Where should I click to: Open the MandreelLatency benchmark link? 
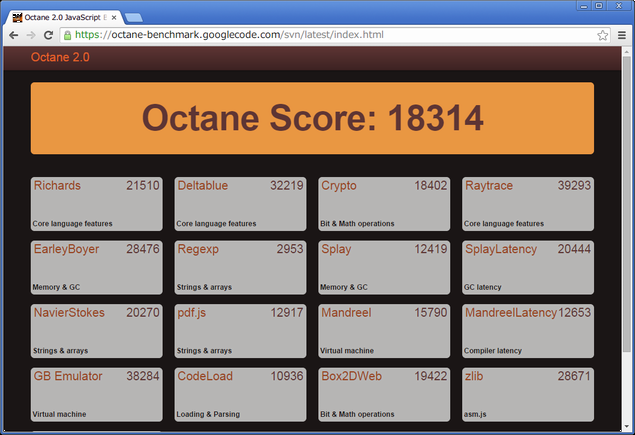point(511,313)
